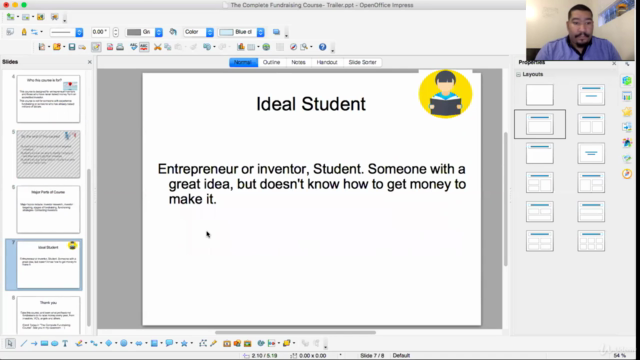Open the Arrange tool
Screen dimensions: 640x360
tap(287, 344)
